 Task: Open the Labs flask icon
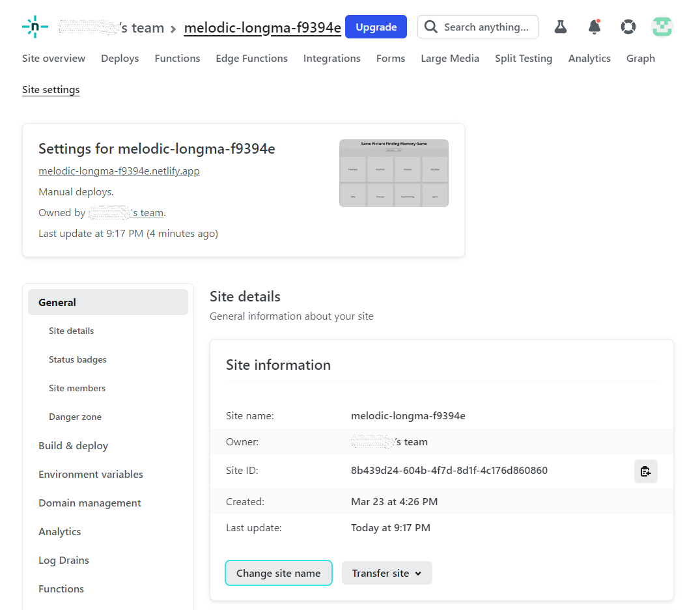click(561, 27)
